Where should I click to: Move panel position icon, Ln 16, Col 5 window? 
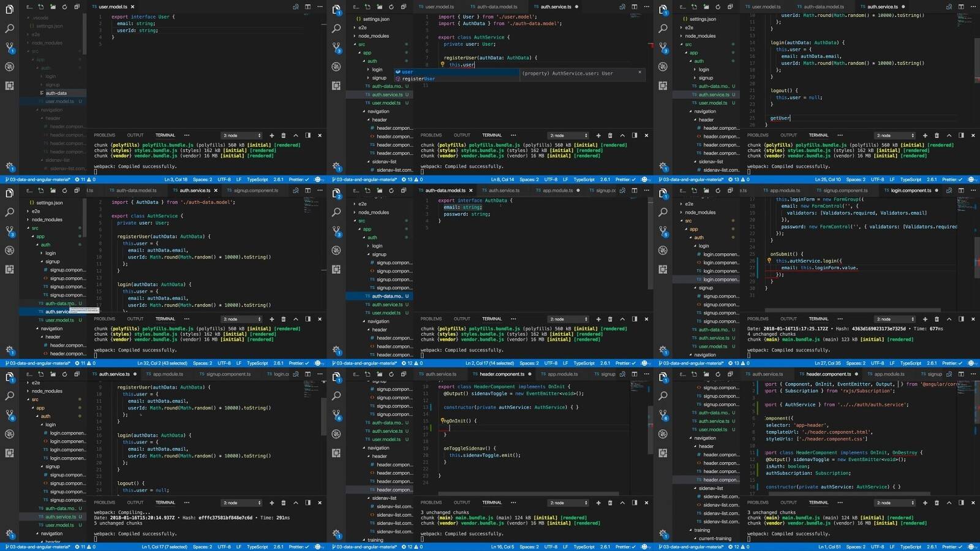coord(634,503)
